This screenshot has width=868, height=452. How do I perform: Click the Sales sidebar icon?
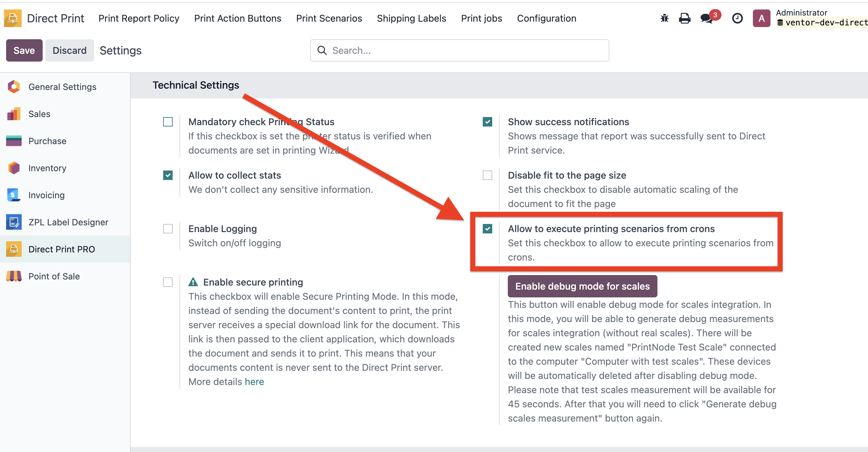pyautogui.click(x=14, y=114)
